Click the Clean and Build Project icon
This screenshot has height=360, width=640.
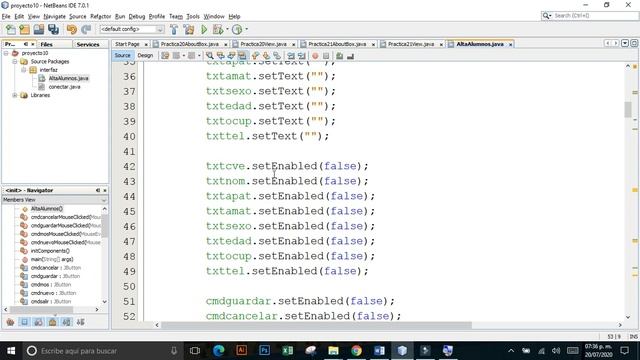point(189,29)
